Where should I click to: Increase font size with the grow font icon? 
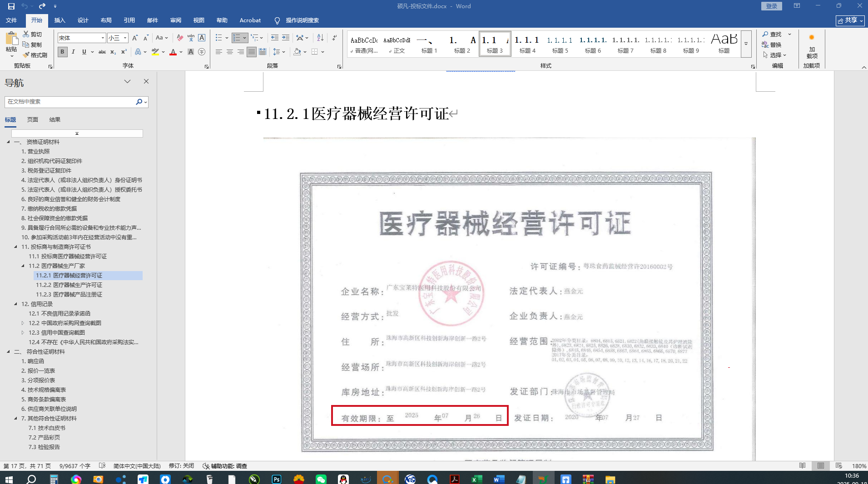135,38
